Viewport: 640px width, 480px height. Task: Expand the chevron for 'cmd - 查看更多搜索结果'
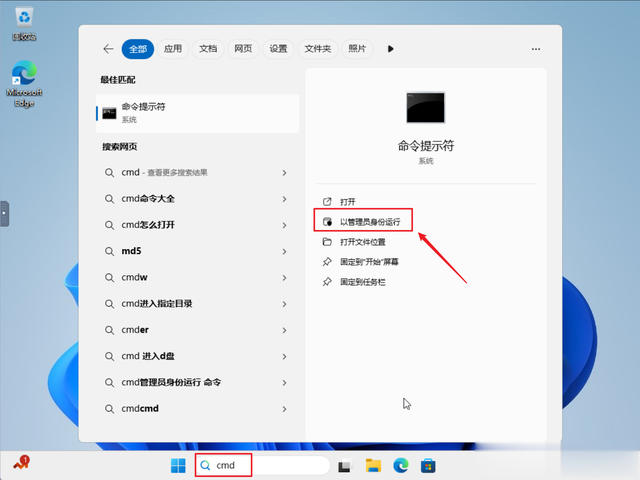click(284, 173)
